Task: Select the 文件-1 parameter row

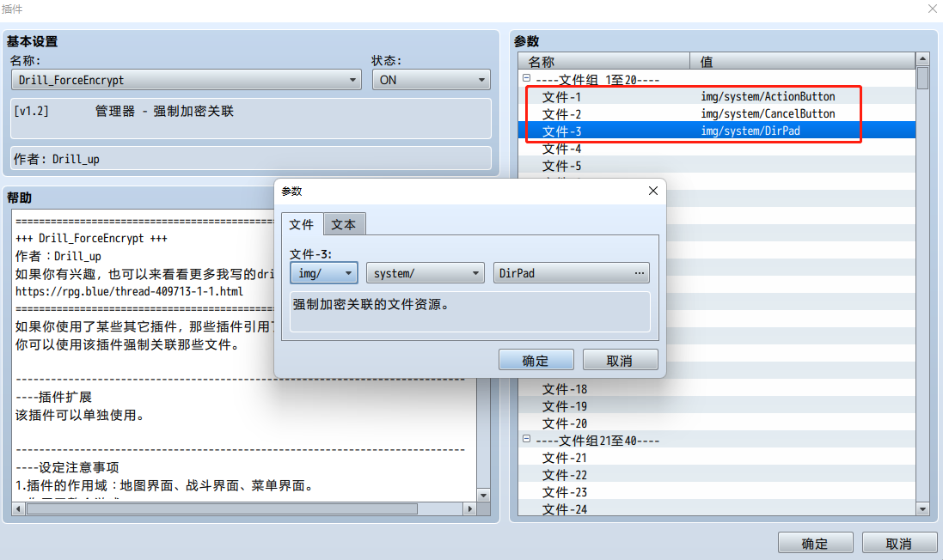Action: point(717,96)
